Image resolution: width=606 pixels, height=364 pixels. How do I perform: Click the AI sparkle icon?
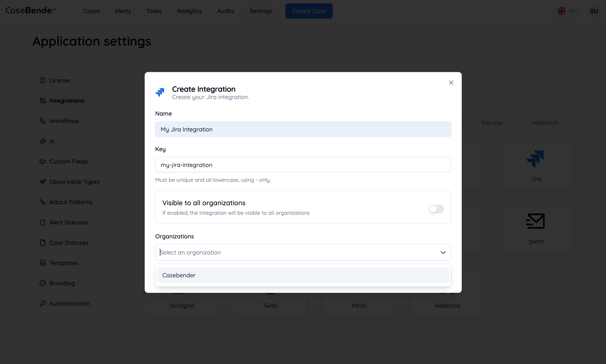click(43, 141)
